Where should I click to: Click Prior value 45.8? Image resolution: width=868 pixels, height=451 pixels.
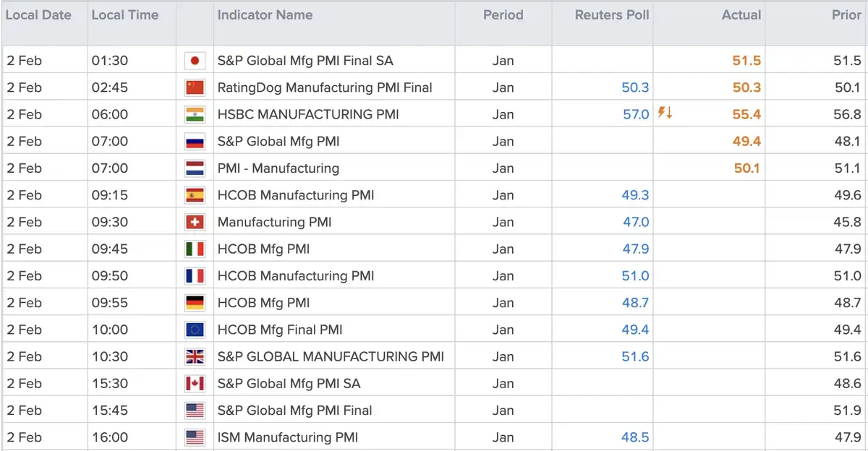tap(847, 222)
